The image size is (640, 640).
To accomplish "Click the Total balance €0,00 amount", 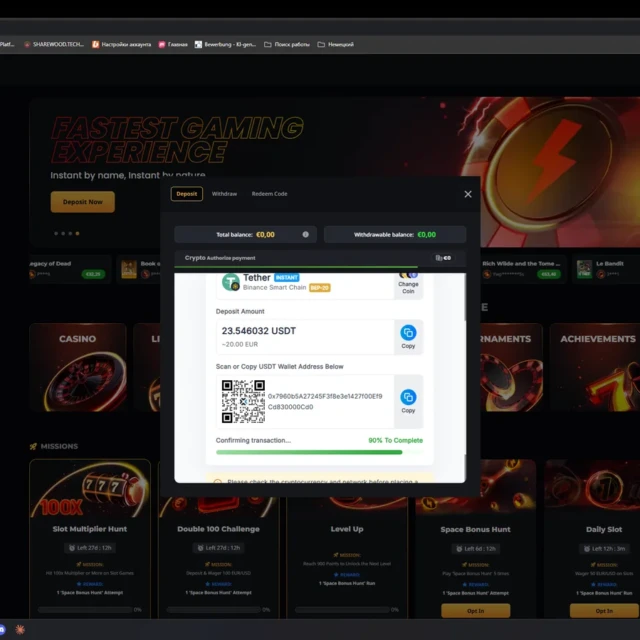I will pos(265,235).
